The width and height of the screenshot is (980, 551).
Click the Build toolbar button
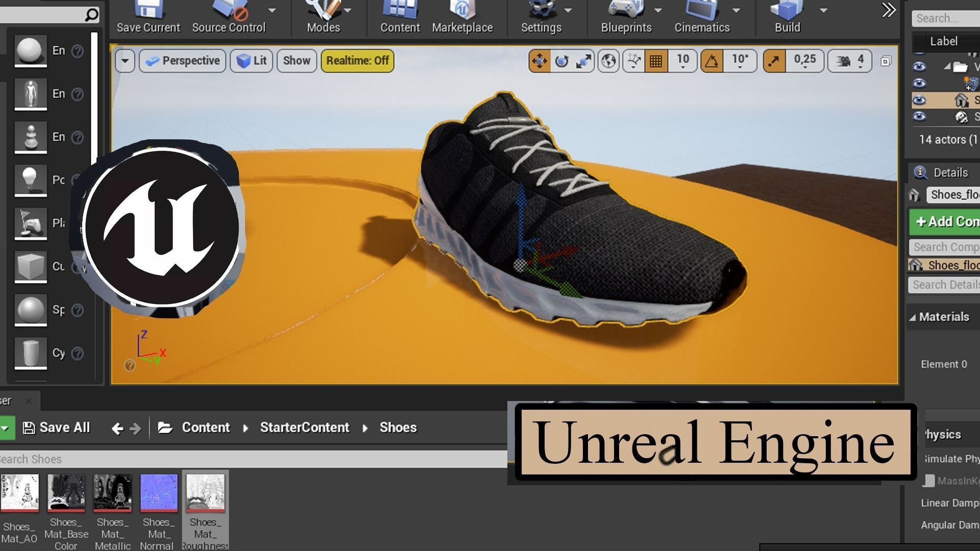[x=787, y=18]
